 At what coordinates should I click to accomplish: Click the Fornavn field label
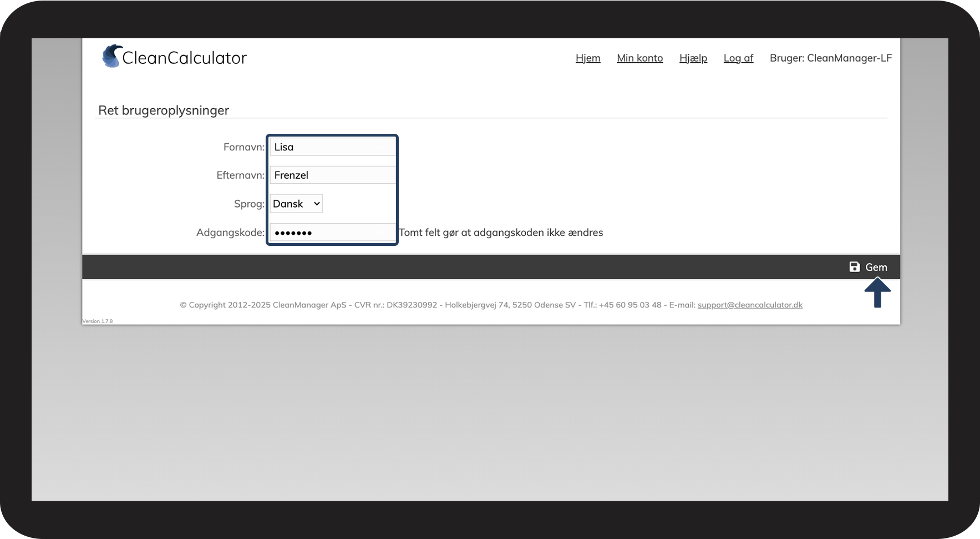pos(243,147)
